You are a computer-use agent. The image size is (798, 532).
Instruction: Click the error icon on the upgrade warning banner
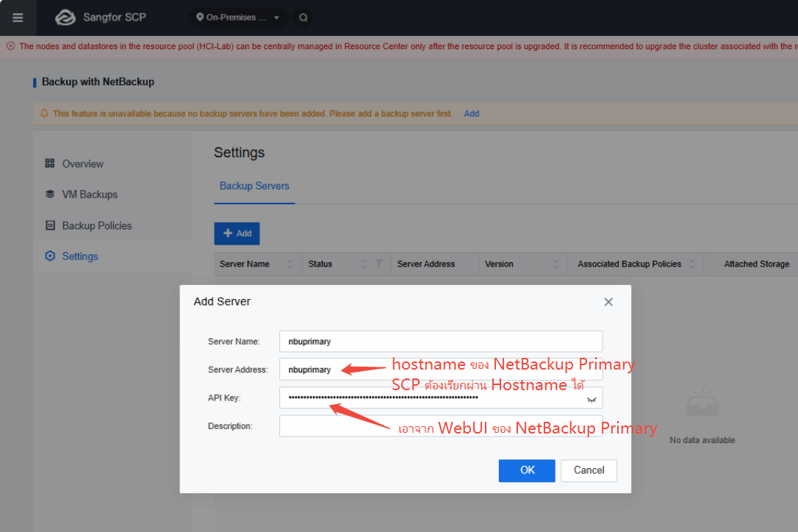coord(11,46)
